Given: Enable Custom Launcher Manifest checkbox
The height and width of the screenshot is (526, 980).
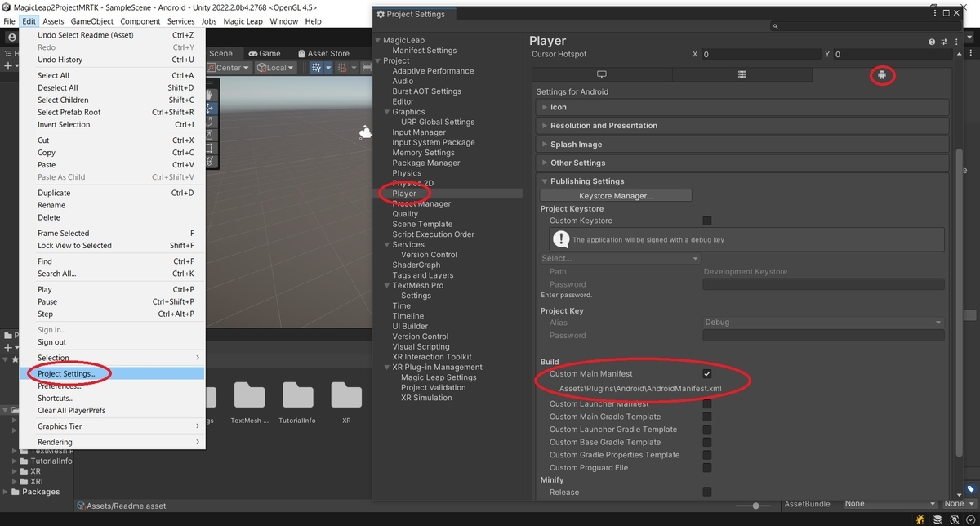Looking at the screenshot, I should coord(707,403).
